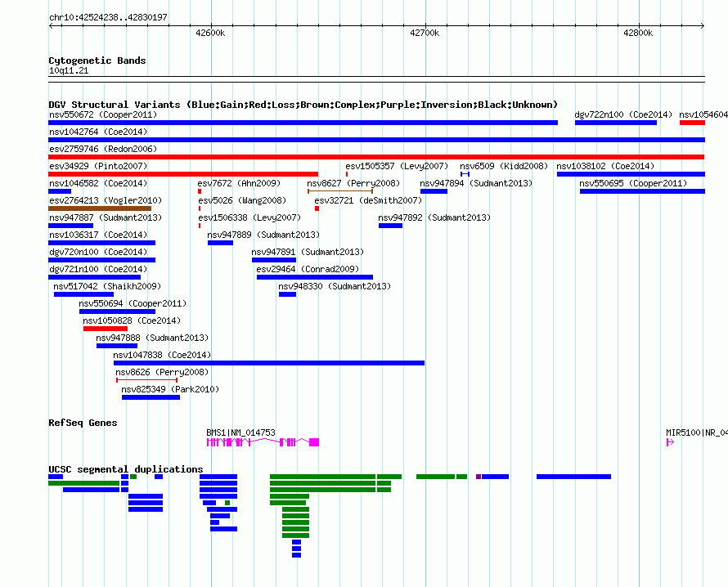
Task: Click the red nsv1054604 loss bar
Action: point(692,123)
